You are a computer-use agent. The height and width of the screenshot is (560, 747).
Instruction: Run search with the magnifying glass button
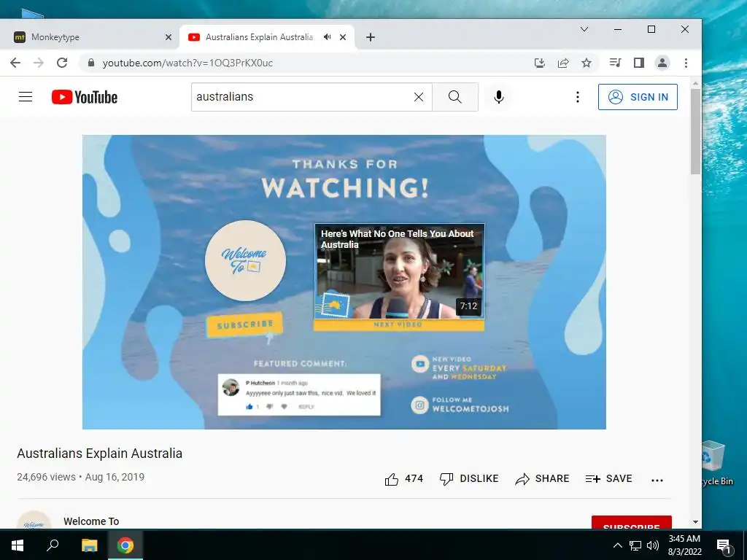point(455,97)
